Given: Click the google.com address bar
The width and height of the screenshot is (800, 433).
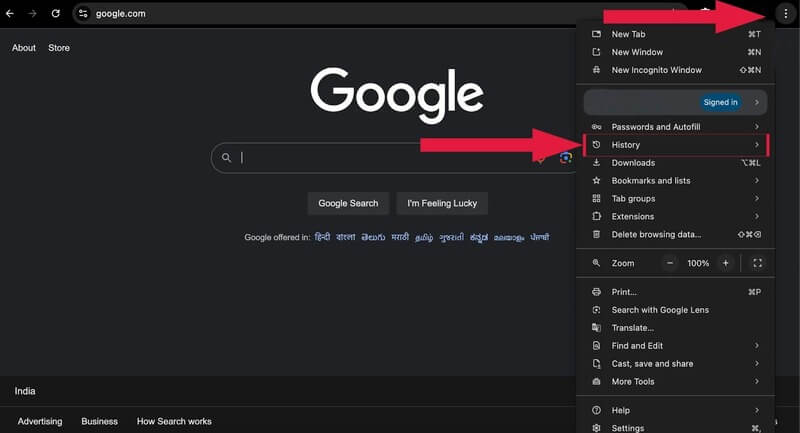Looking at the screenshot, I should [378, 14].
